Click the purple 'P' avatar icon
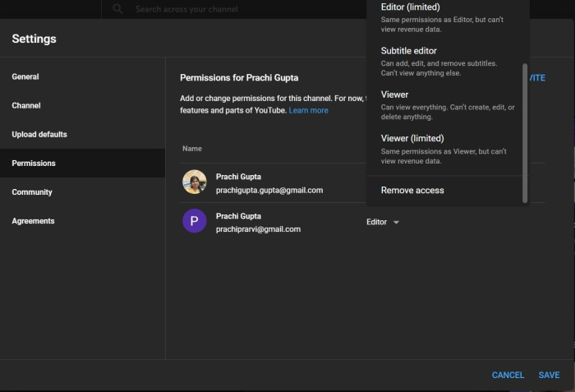The image size is (575, 392). [195, 221]
